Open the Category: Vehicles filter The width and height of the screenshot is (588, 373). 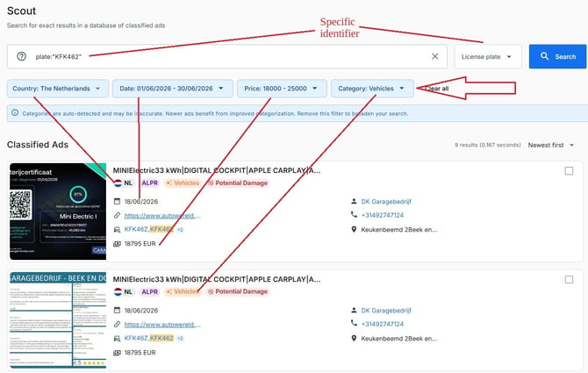coord(372,89)
